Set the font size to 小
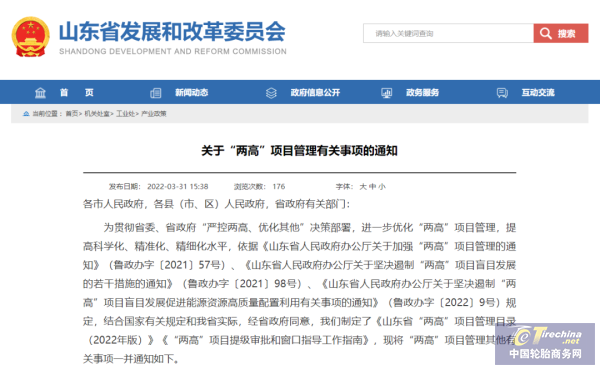This screenshot has height=370, width=600. [382, 187]
